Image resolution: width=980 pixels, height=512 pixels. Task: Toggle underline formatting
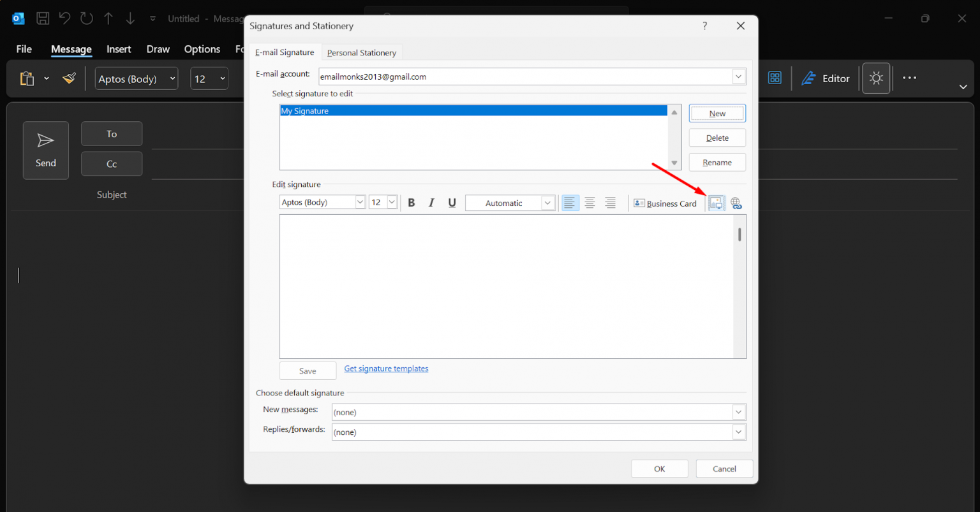[452, 202]
